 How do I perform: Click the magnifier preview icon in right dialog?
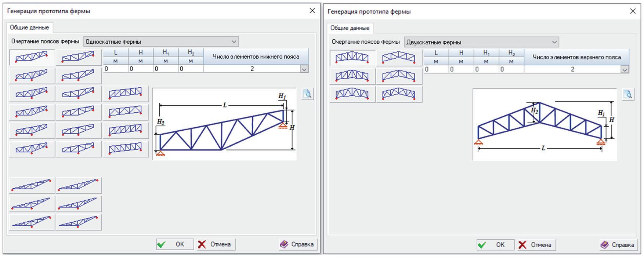pyautogui.click(x=628, y=95)
